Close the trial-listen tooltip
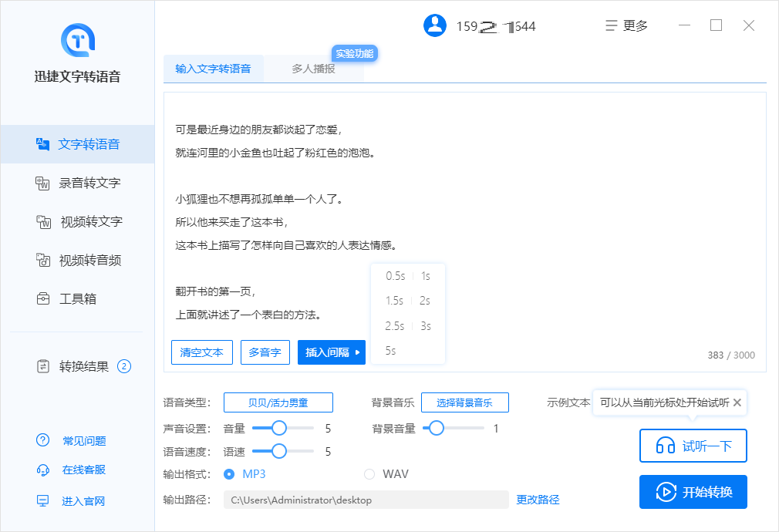Viewport: 779px width, 532px height. pos(737,402)
